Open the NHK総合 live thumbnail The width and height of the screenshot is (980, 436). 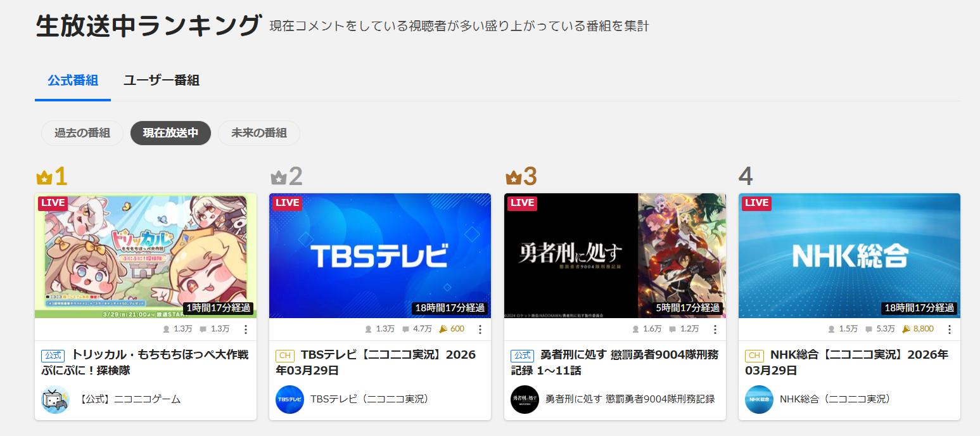[x=850, y=255]
